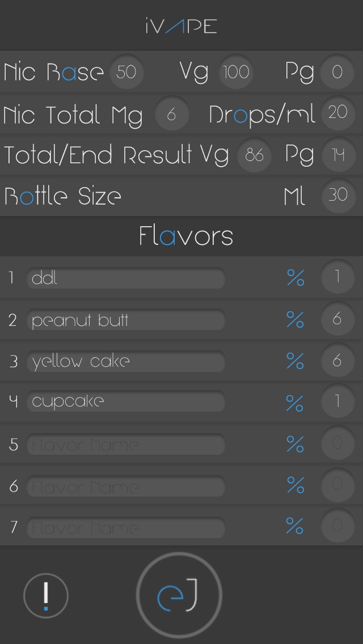The width and height of the screenshot is (363, 644).
Task: Tap the percent icon for peanut butt
Action: 295,320
